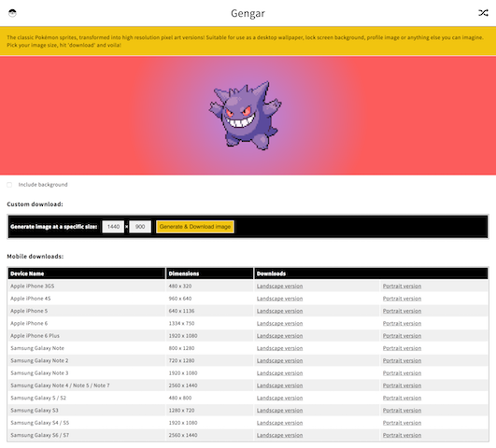Open Portrait version for Apple iPhone 3GS
This screenshot has width=496, height=448.
[x=402, y=287]
